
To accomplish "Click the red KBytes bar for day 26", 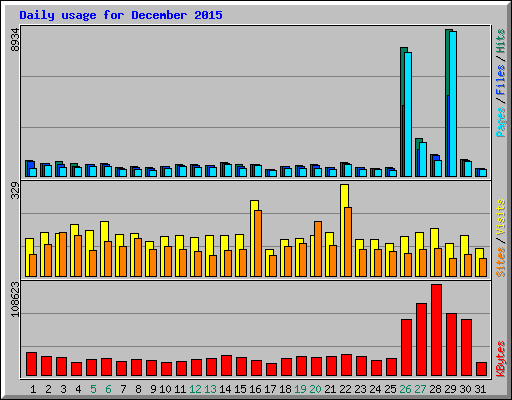I will point(406,347).
